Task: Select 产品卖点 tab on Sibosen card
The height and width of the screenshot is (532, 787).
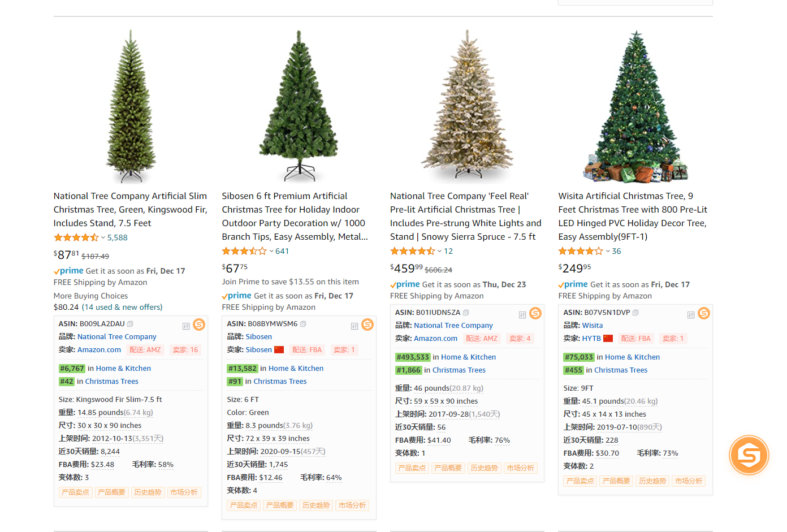Action: (x=244, y=505)
